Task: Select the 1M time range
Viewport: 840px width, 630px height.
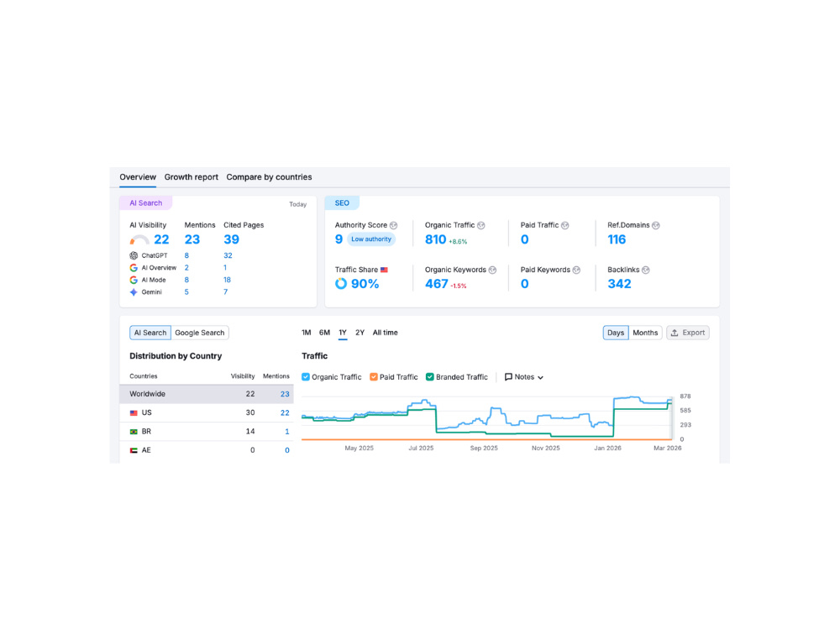Action: 307,333
